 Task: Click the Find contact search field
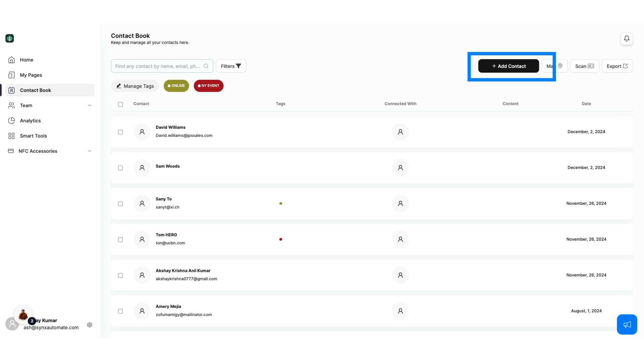click(162, 66)
